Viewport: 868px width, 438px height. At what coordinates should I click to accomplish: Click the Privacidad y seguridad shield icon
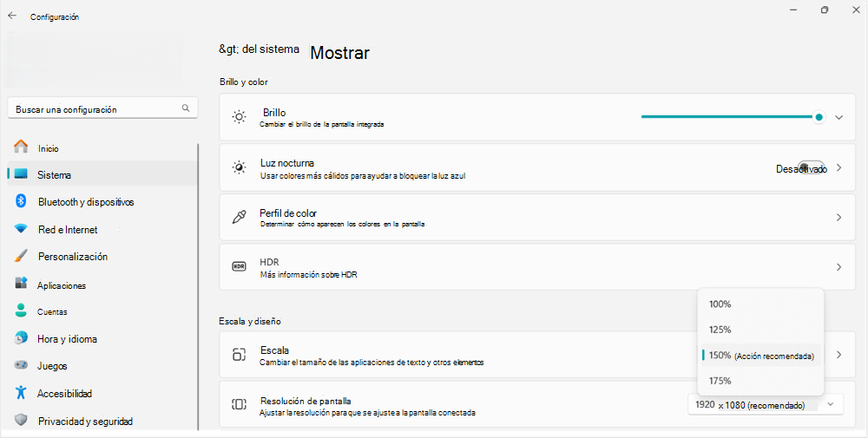(21, 421)
